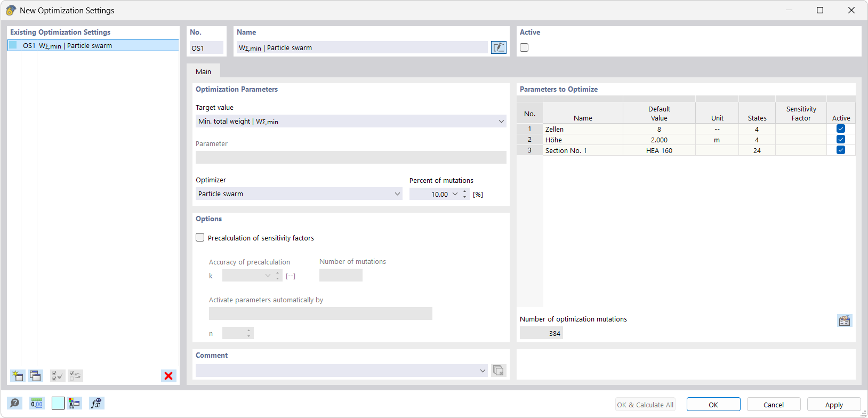Toggle the Active checkbox at top

click(524, 47)
